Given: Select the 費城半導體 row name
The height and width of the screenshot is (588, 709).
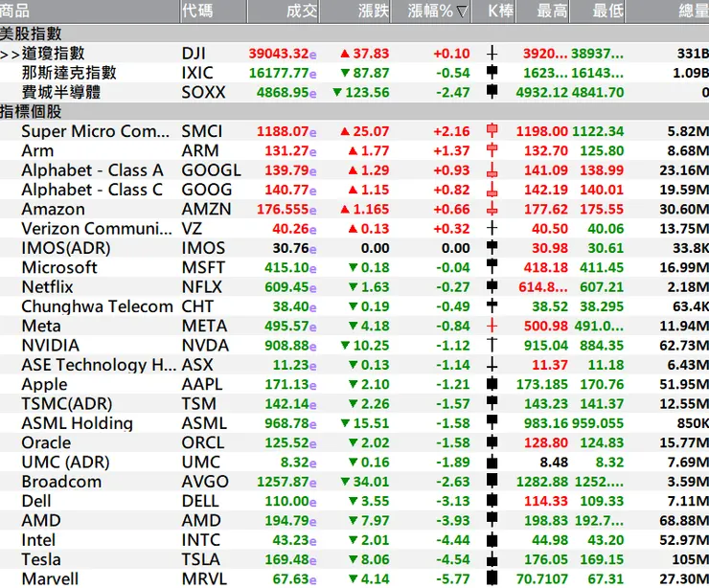Looking at the screenshot, I should [x=61, y=92].
